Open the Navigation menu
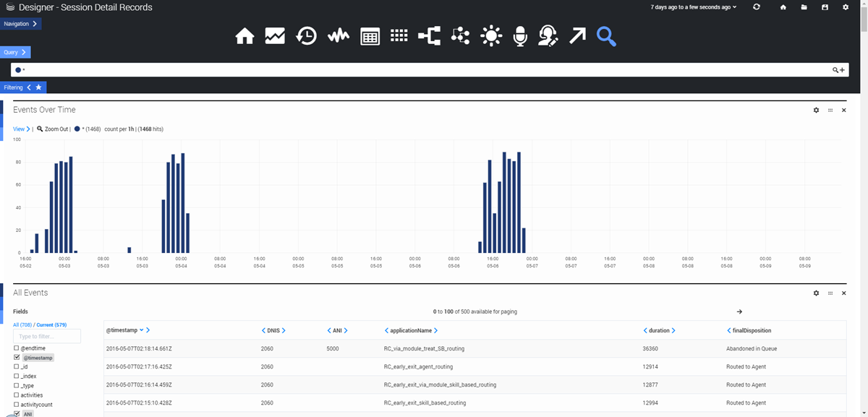This screenshot has width=868, height=417. [20, 23]
